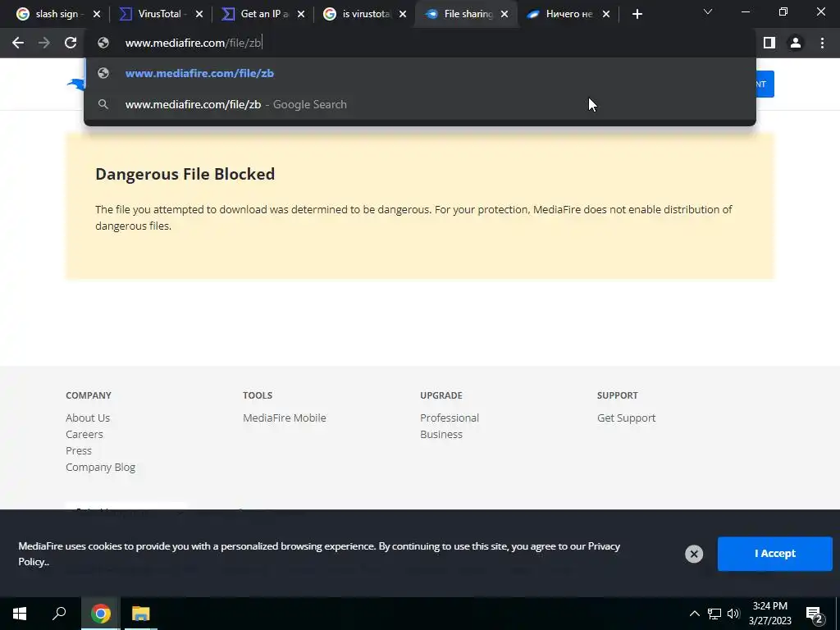Screen dimensions: 840x630
Task: Open the Business upgrade link
Action: [441, 435]
